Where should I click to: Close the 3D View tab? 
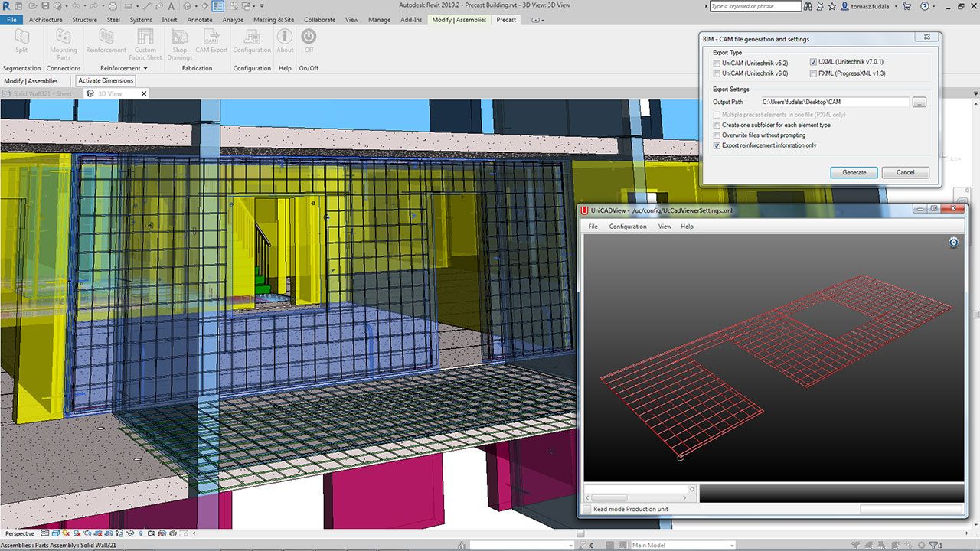pyautogui.click(x=143, y=93)
